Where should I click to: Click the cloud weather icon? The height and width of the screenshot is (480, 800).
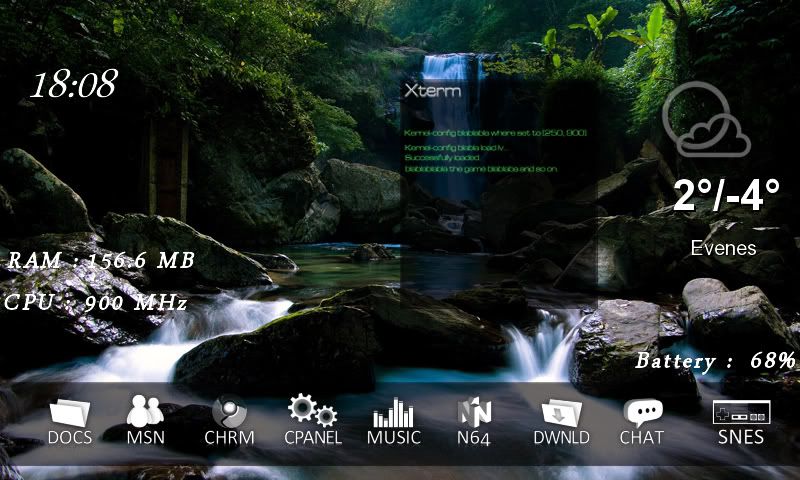[706, 122]
